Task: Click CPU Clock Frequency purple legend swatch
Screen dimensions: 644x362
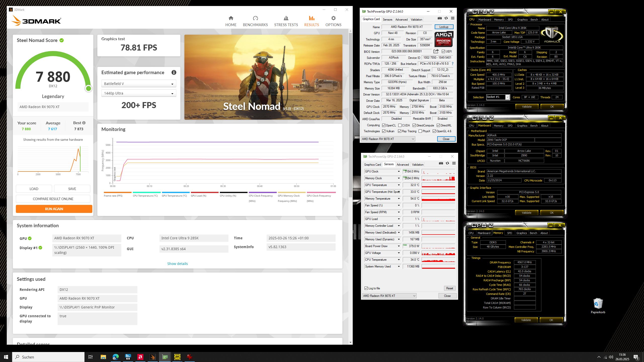Action: click(x=263, y=193)
